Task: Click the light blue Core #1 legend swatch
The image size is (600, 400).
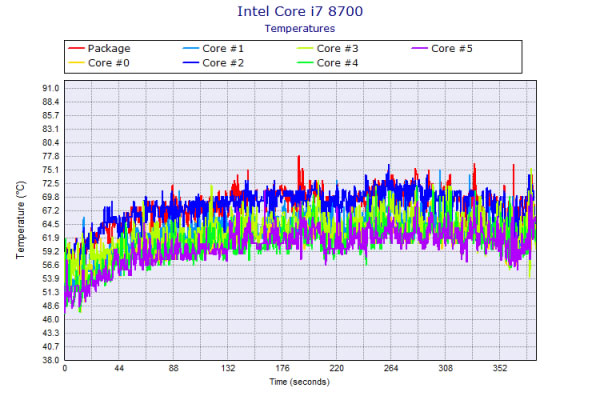Action: (191, 49)
